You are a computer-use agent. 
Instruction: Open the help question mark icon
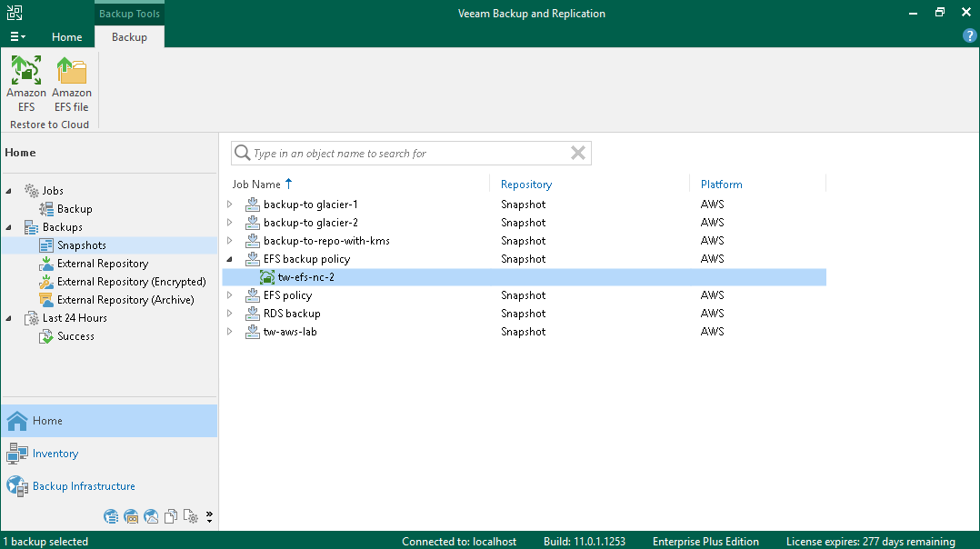[969, 36]
